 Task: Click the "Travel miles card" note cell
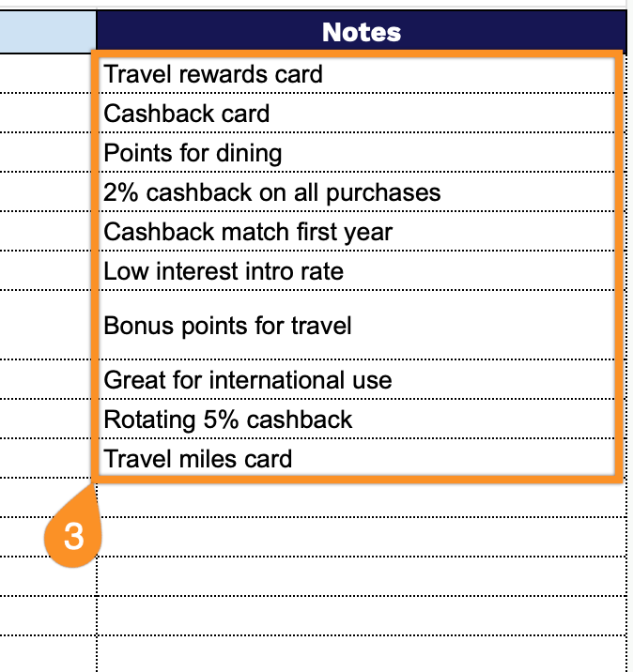(357, 459)
